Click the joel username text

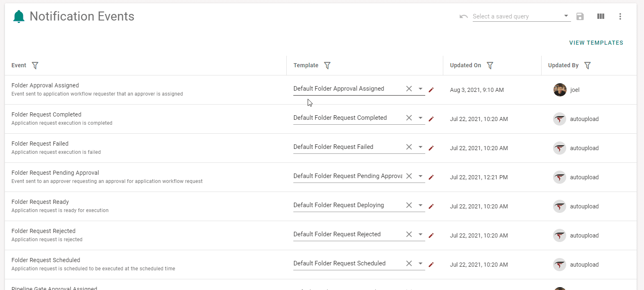pyautogui.click(x=575, y=90)
